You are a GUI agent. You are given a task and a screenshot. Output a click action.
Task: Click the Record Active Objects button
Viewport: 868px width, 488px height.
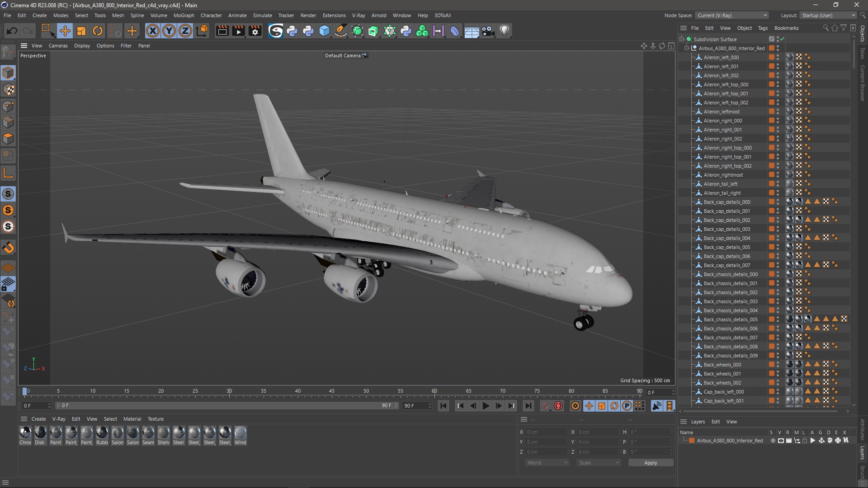pos(546,406)
